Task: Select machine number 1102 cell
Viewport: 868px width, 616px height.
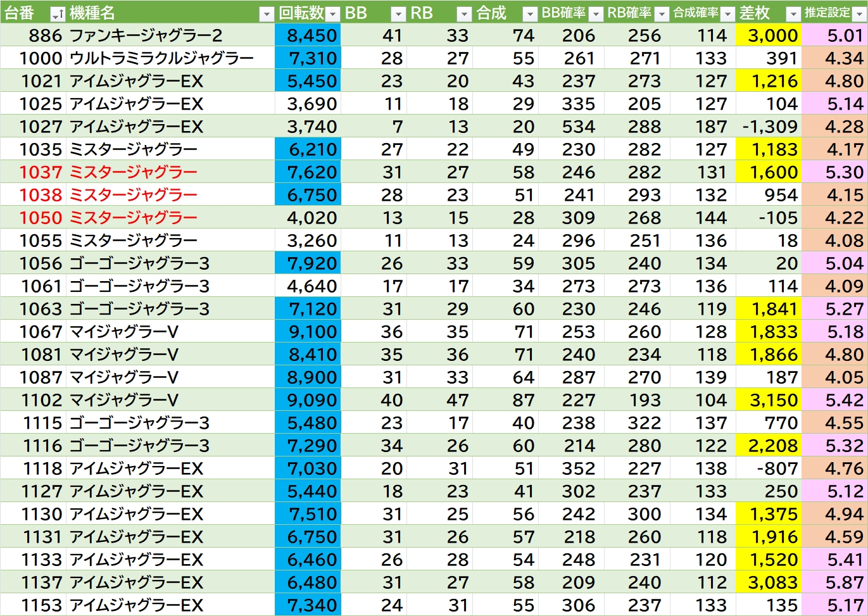Action: click(x=33, y=400)
